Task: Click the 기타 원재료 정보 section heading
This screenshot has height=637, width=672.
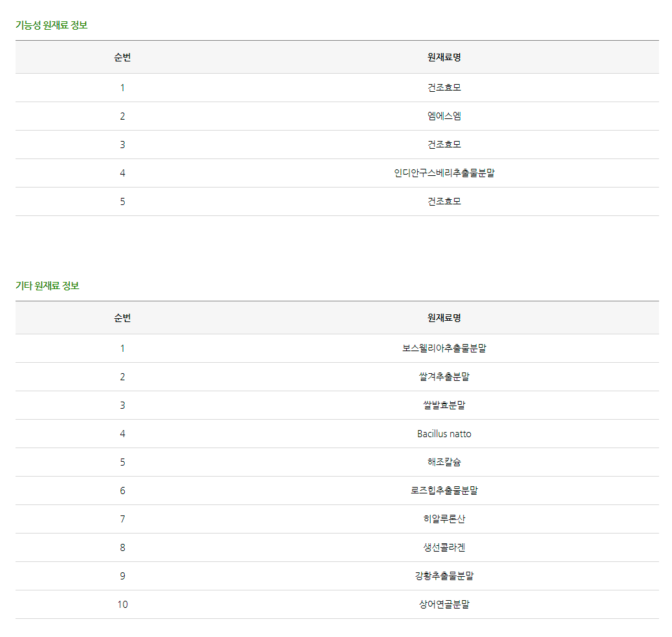Action: [x=47, y=286]
